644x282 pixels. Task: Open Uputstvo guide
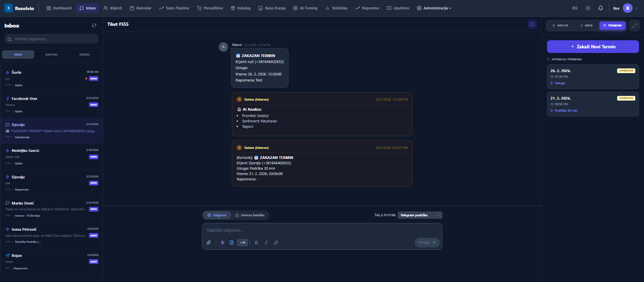tap(398, 8)
